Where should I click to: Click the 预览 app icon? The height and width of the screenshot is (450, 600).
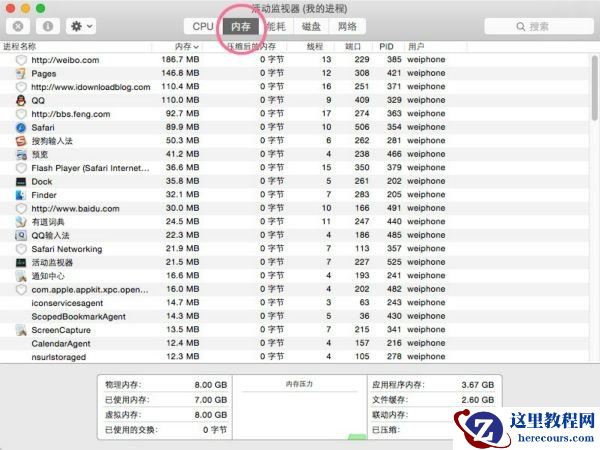(21, 154)
